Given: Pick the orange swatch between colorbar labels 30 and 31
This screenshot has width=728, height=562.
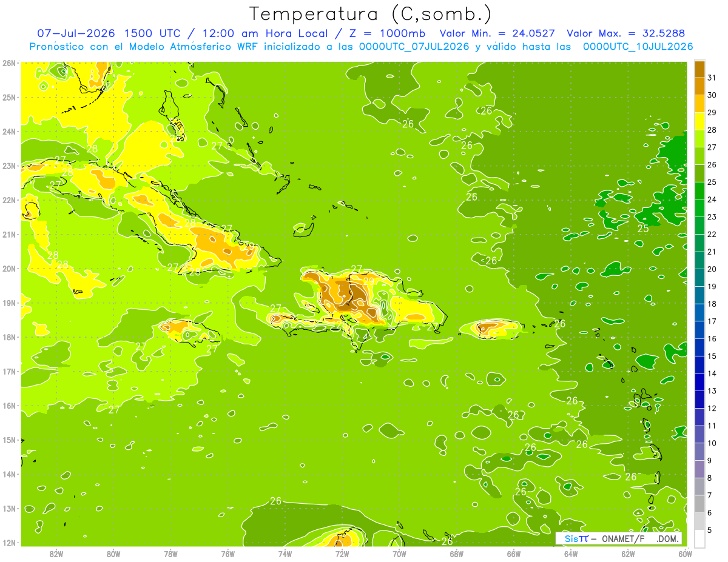Looking at the screenshot, I should [x=699, y=86].
